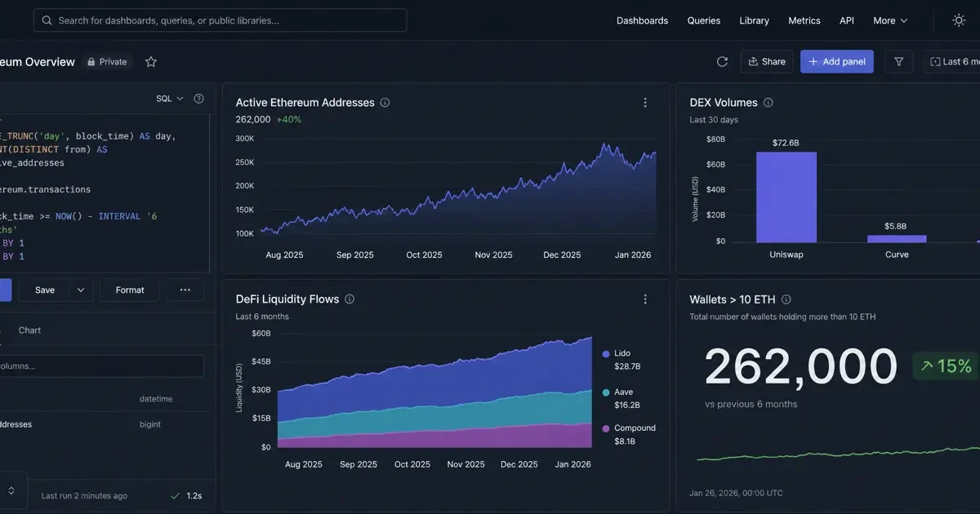The height and width of the screenshot is (514, 980).
Task: Open the Last 6 months time range selector
Action: point(952,61)
